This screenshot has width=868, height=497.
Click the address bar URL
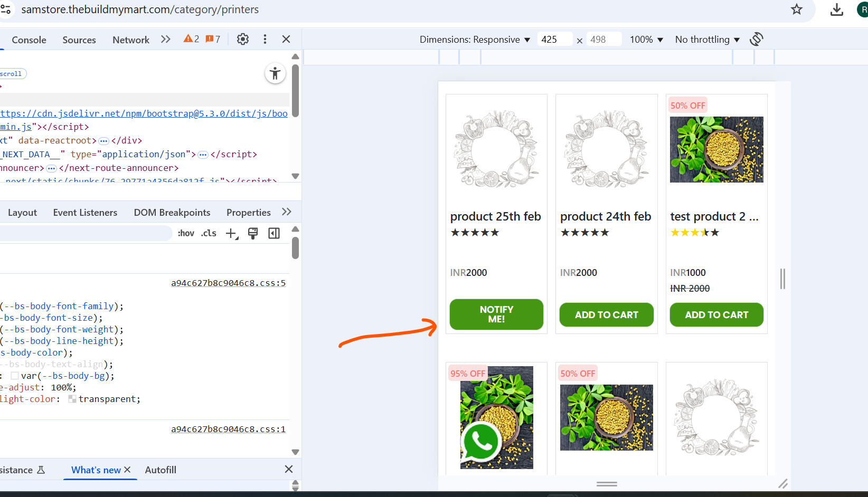pos(140,9)
